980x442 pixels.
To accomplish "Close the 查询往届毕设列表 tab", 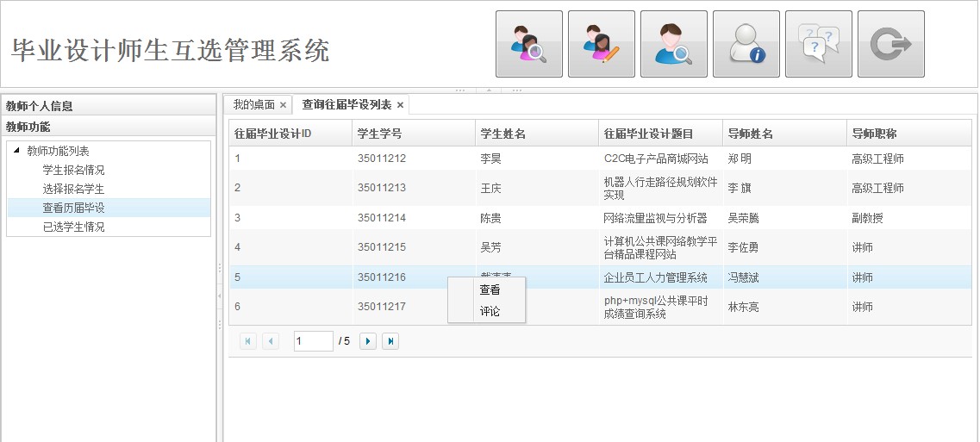I will pyautogui.click(x=400, y=105).
